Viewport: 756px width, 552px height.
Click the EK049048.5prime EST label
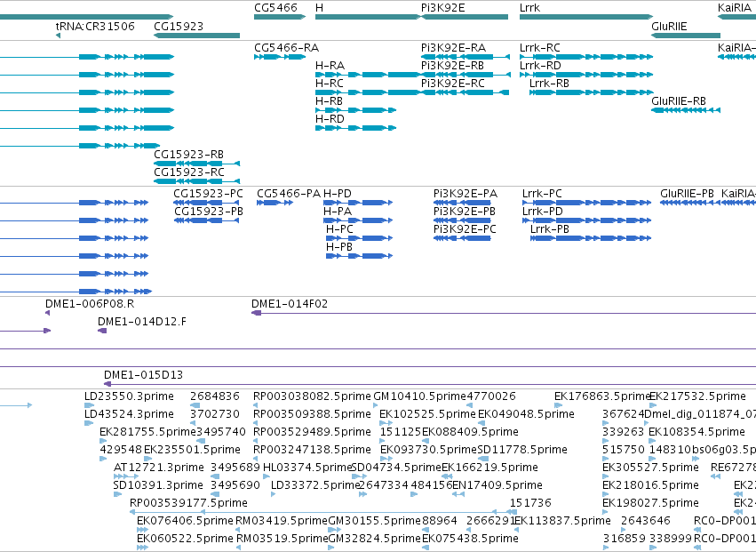click(526, 414)
